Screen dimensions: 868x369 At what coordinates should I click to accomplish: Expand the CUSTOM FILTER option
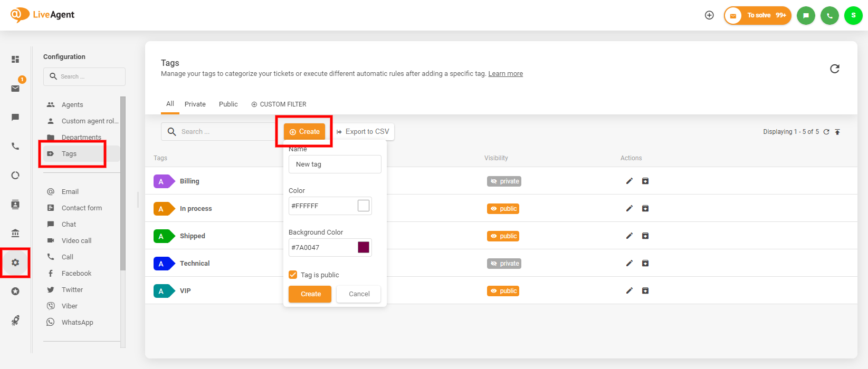pos(279,104)
